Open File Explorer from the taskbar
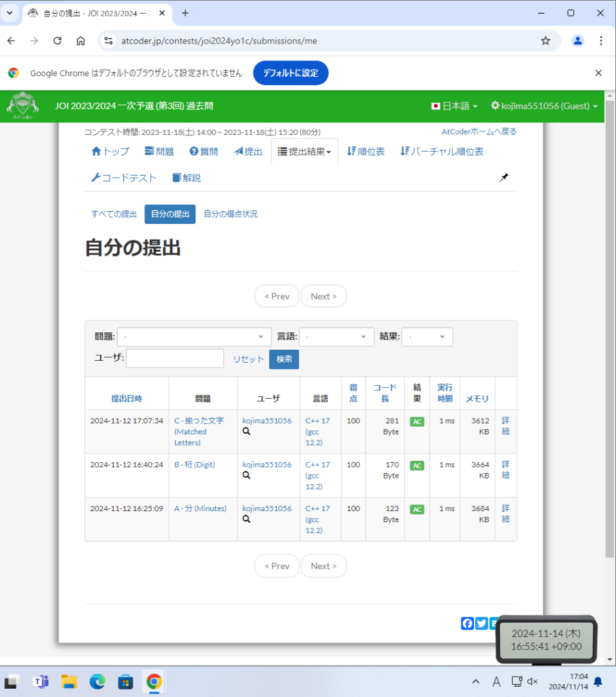Screen dimensions: 616x697 click(69, 681)
